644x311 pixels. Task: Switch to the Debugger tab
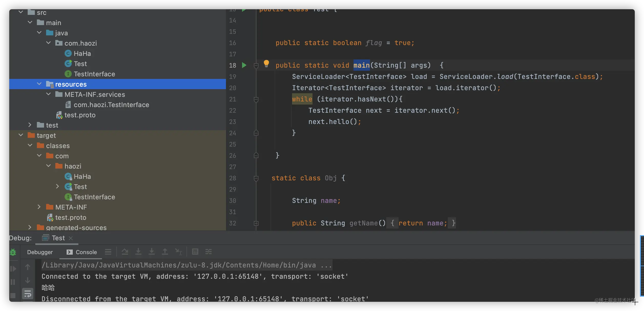40,252
